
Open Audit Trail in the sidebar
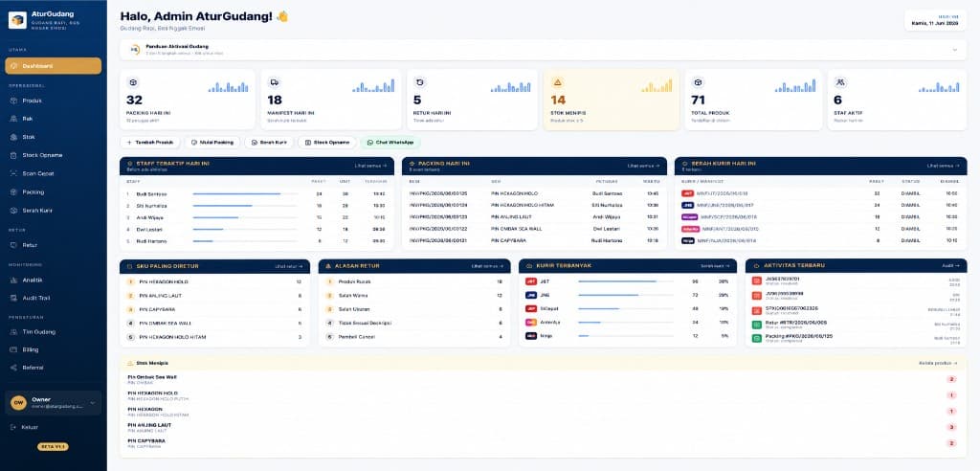click(x=54, y=299)
